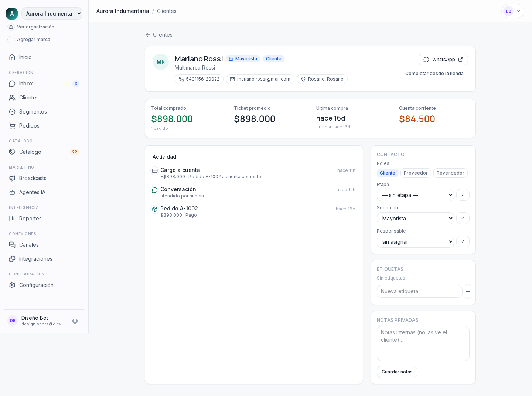532x396 pixels.
Task: Confirm the Etapa selection checkmark
Action: [463, 195]
